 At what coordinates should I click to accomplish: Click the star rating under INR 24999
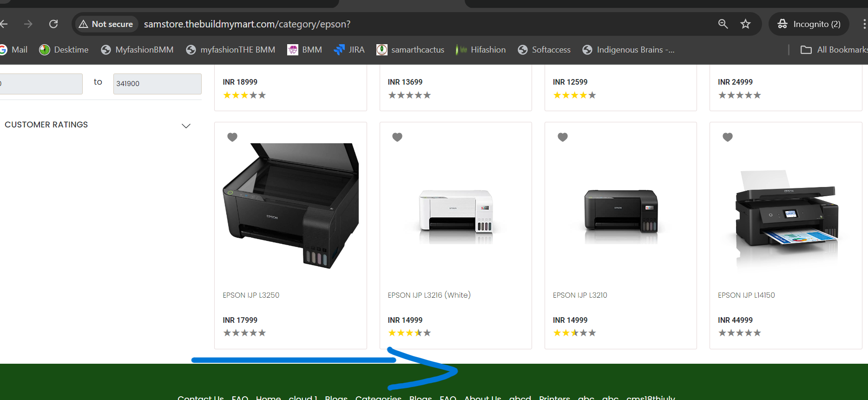pyautogui.click(x=740, y=95)
